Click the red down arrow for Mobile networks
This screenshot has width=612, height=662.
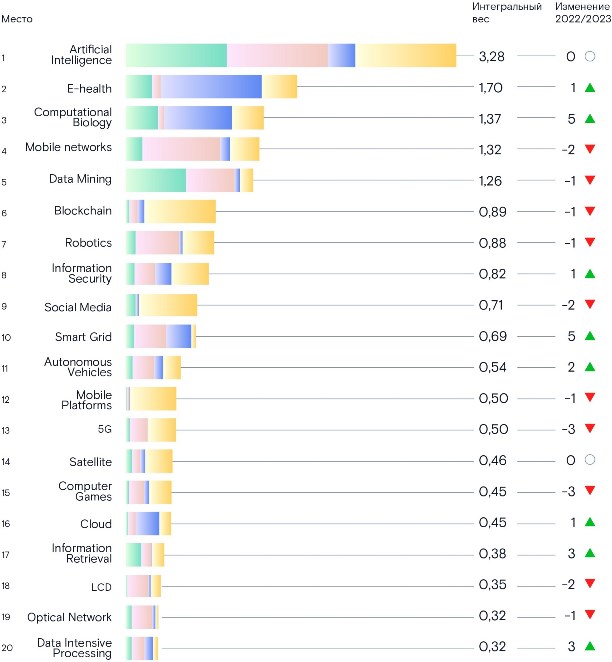[590, 149]
